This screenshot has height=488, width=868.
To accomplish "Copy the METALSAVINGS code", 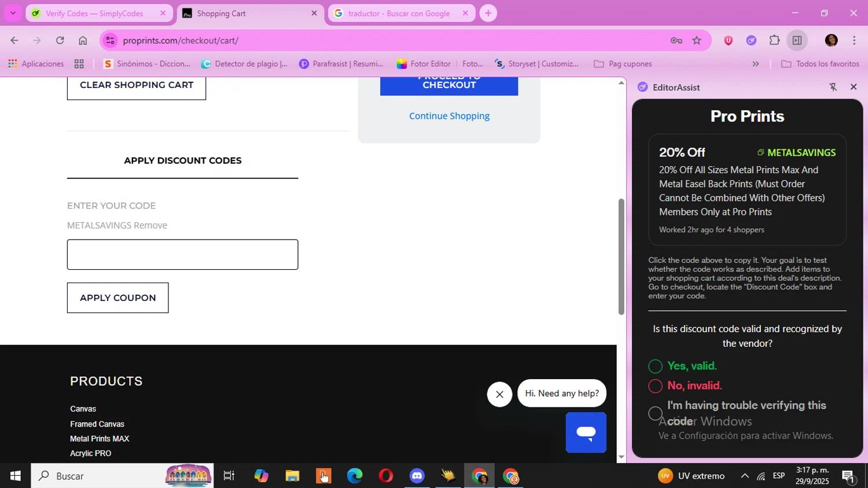I will pyautogui.click(x=796, y=152).
